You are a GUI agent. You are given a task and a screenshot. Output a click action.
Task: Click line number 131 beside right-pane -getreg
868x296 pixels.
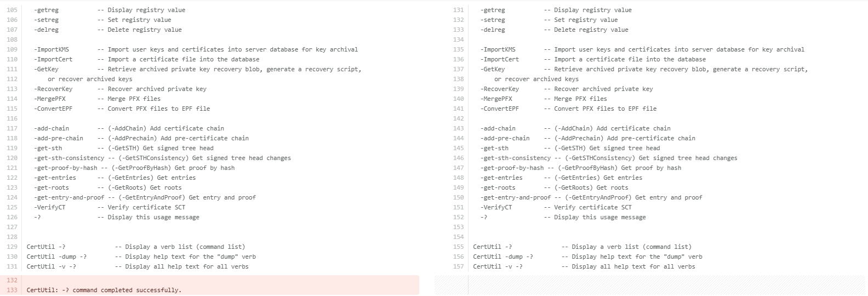click(458, 10)
